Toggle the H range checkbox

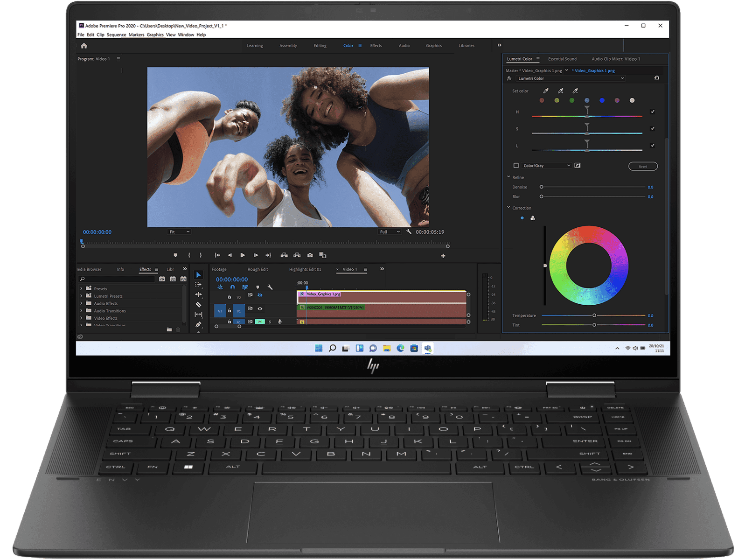653,112
